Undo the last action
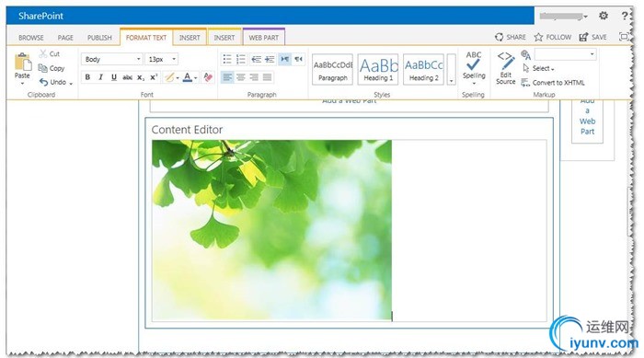This screenshot has width=644, height=358. coord(52,82)
